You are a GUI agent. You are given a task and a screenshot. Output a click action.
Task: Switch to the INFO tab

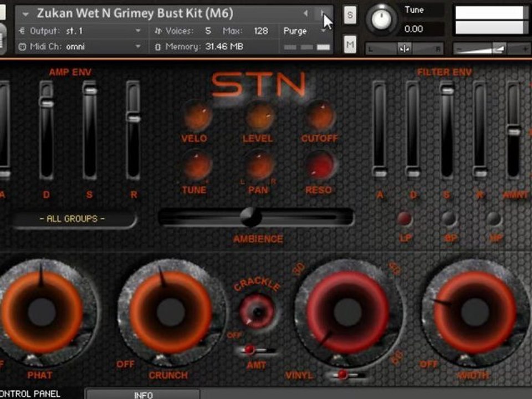click(143, 394)
